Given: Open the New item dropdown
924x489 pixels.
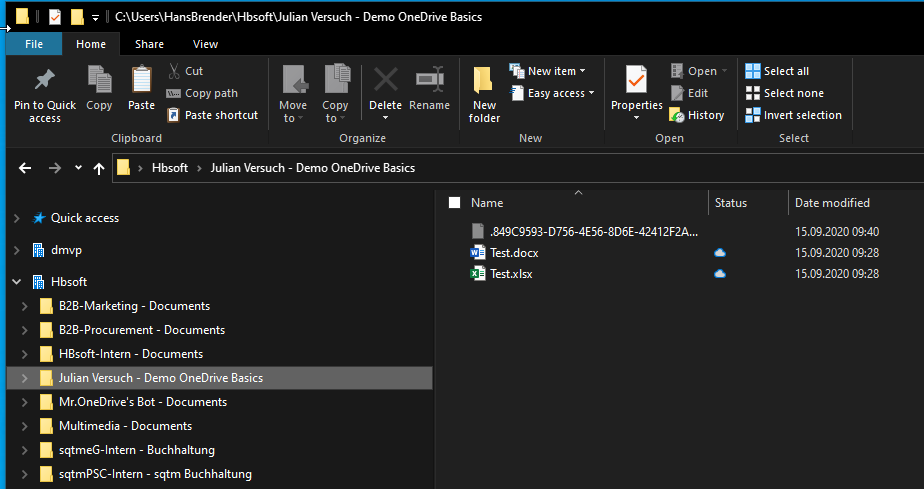Looking at the screenshot, I should click(x=547, y=71).
